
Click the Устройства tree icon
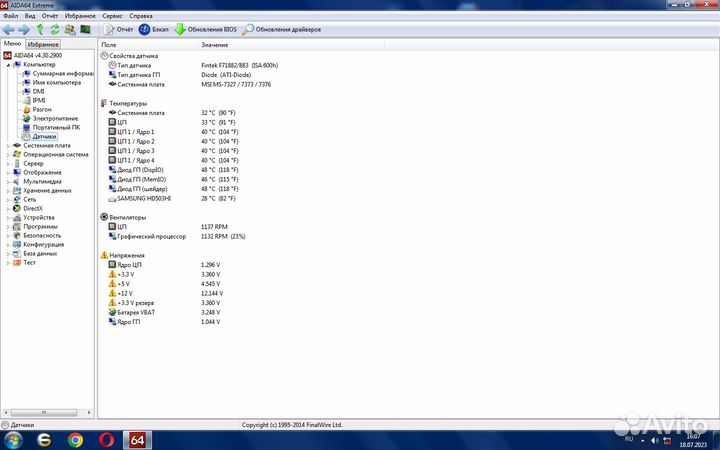pos(17,218)
